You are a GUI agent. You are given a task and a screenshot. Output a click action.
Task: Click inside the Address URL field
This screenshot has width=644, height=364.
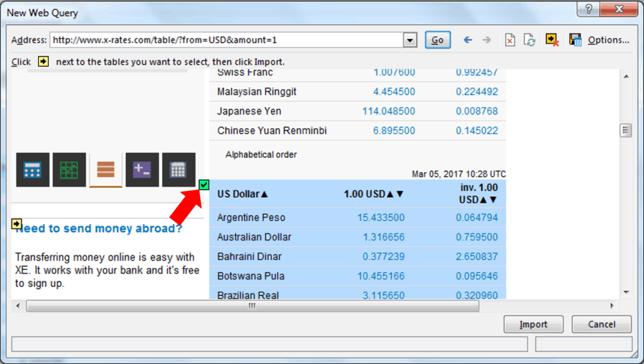tap(226, 40)
